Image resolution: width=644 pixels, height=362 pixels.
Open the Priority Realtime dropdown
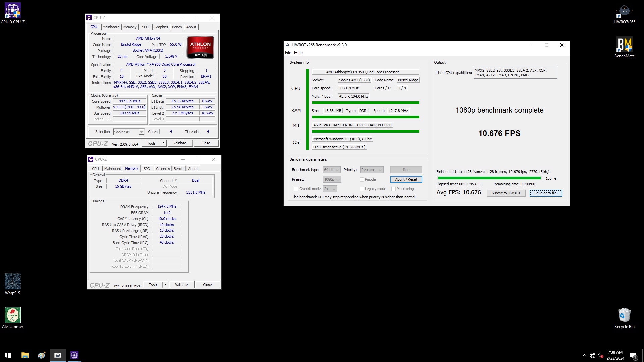click(x=372, y=170)
